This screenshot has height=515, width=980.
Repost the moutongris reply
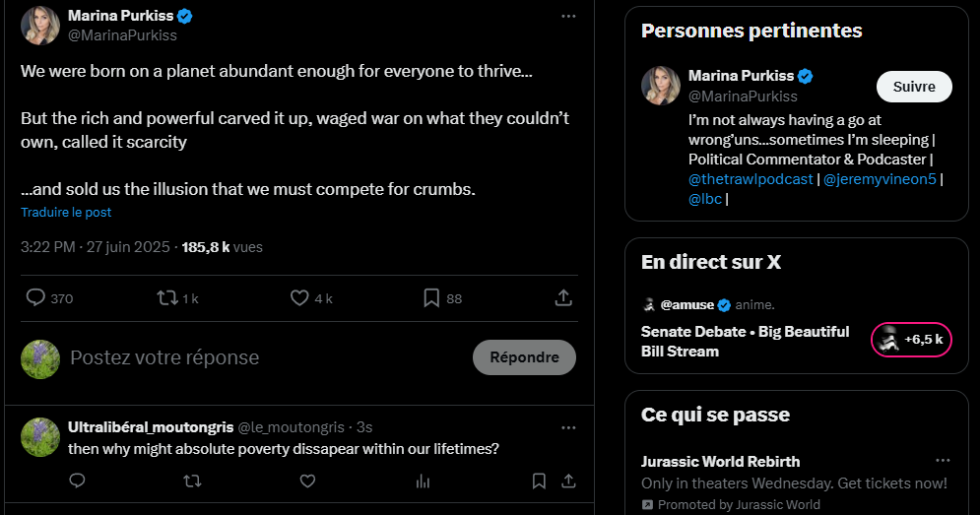coord(192,481)
